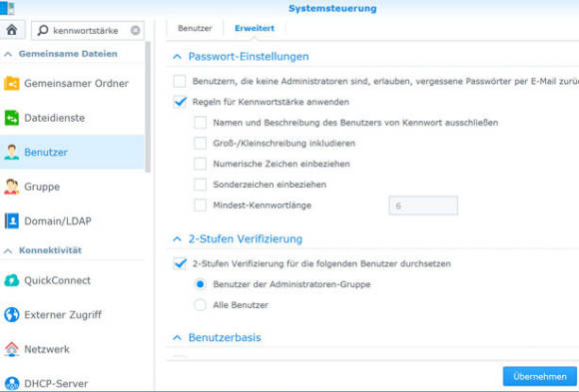
Task: Select Netzwerk in sidebar
Action: pyautogui.click(x=72, y=349)
